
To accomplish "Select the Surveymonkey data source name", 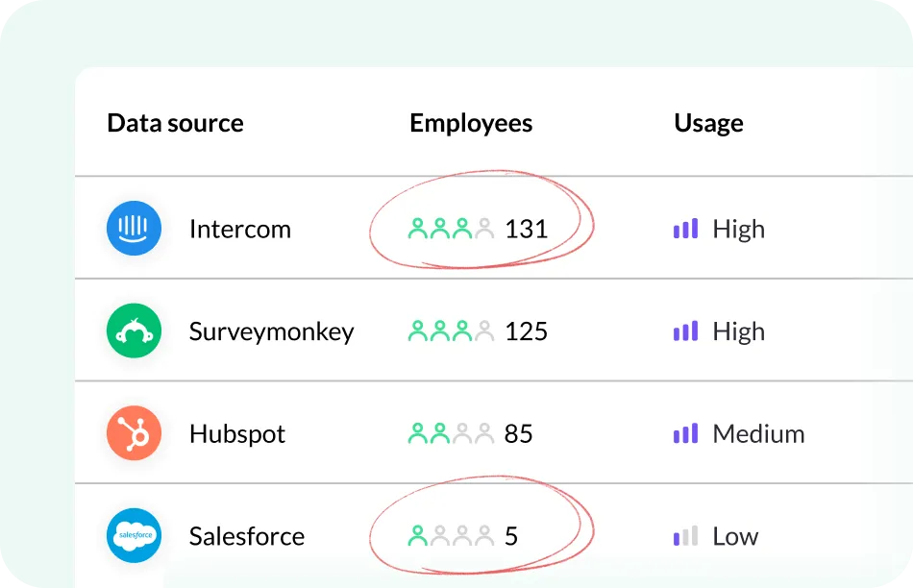I will 271,332.
